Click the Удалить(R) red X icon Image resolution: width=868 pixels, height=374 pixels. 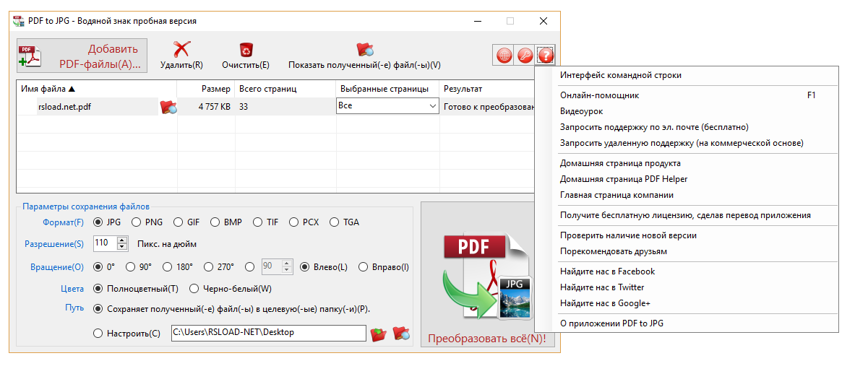point(181,49)
